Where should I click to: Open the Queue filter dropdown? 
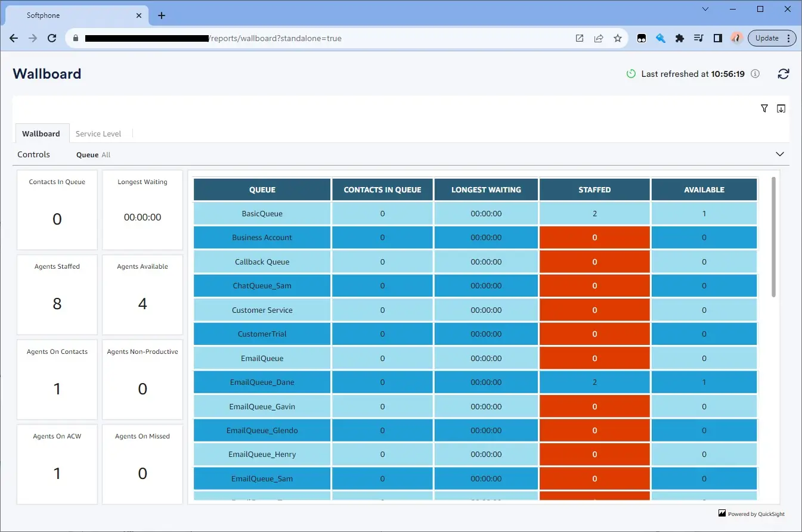(94, 155)
